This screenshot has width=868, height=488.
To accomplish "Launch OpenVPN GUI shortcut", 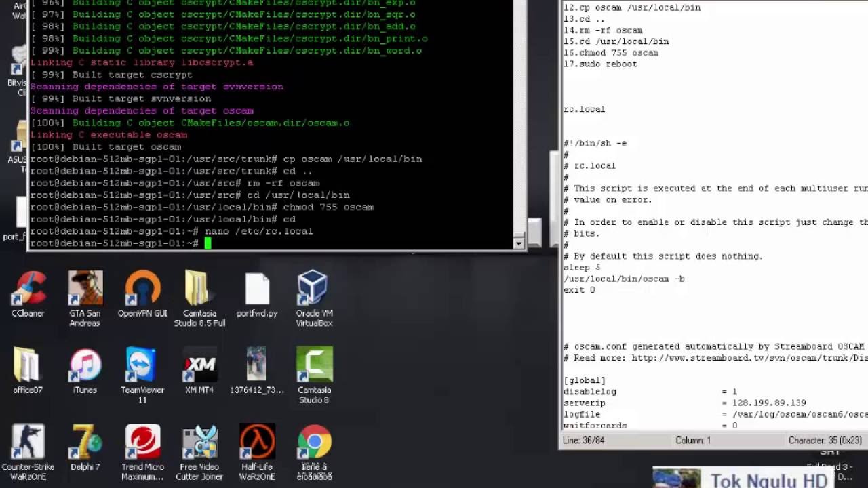I will [x=142, y=294].
